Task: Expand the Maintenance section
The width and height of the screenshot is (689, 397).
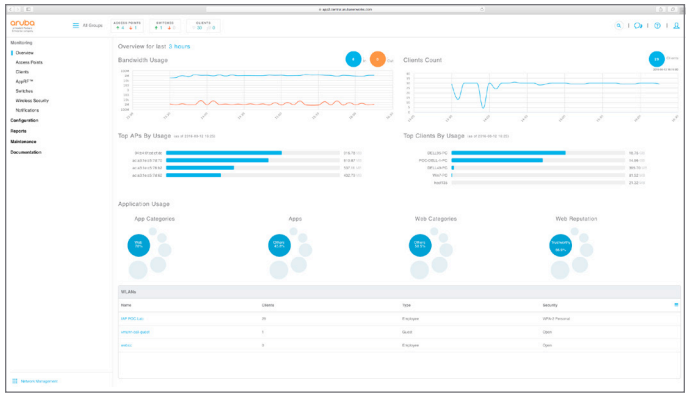Action: point(23,142)
